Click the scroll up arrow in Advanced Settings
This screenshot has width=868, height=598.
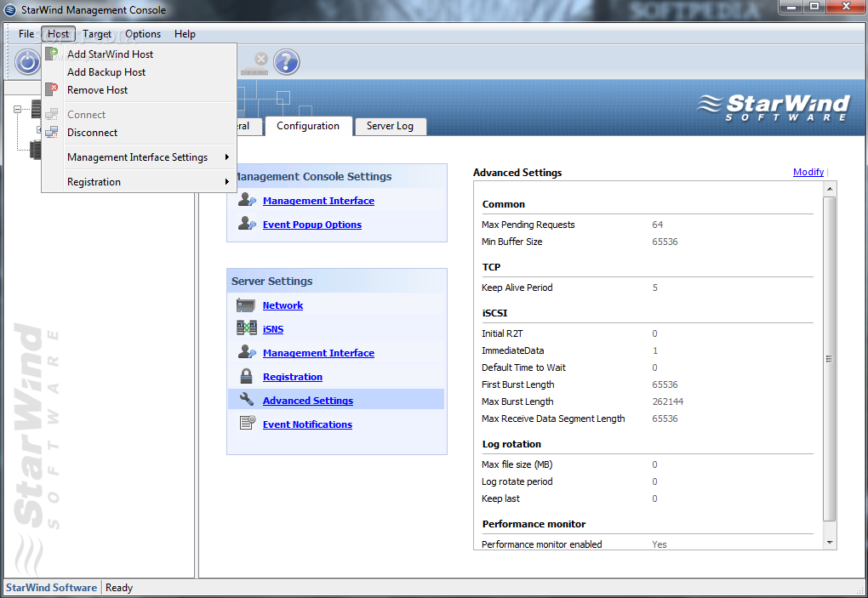(x=829, y=189)
